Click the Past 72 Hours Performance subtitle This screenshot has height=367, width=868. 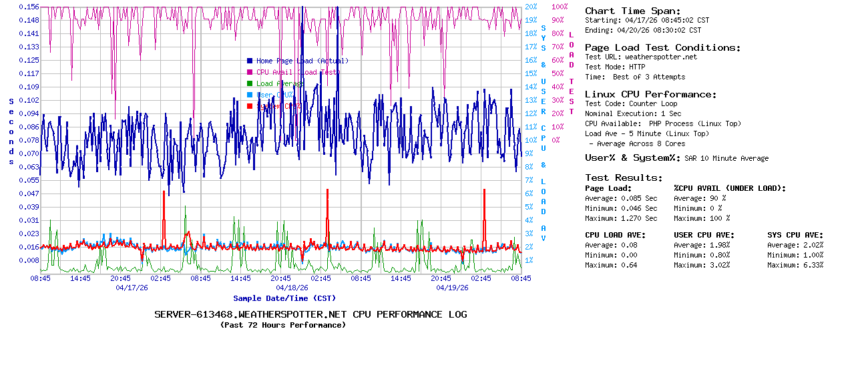click(282, 325)
